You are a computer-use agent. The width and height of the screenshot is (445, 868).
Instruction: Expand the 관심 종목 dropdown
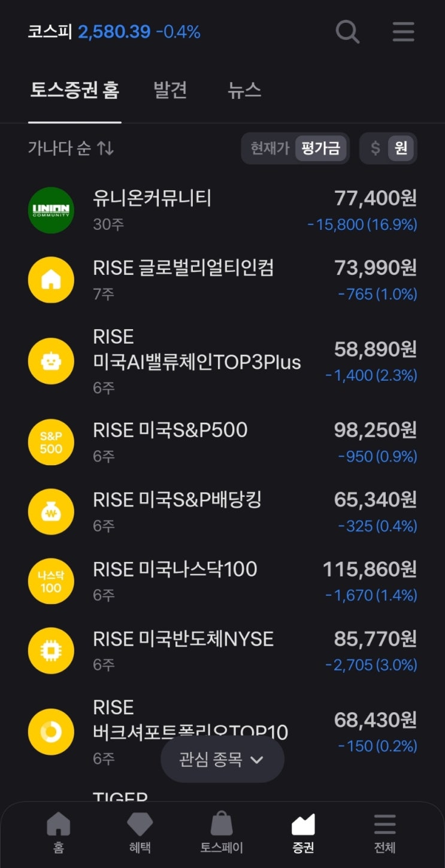pyautogui.click(x=222, y=760)
